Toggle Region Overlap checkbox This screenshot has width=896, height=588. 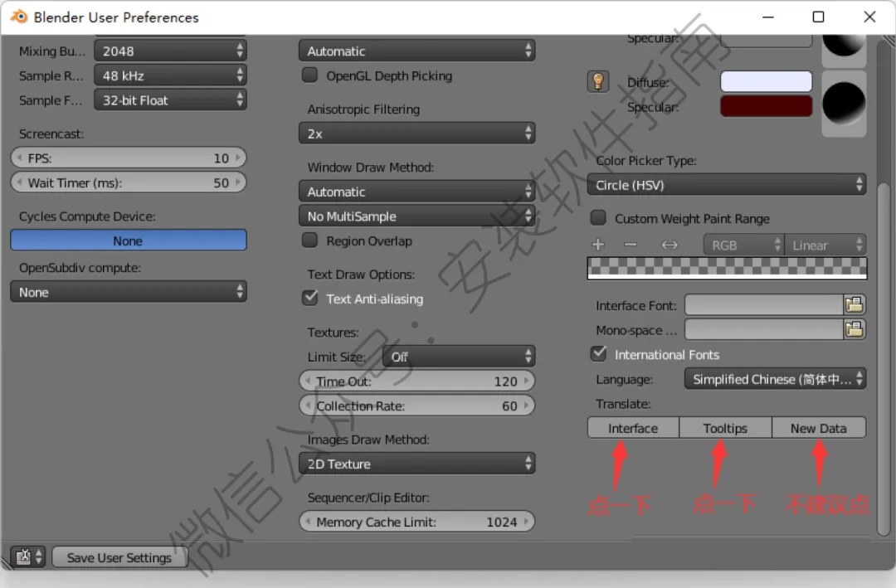[309, 241]
